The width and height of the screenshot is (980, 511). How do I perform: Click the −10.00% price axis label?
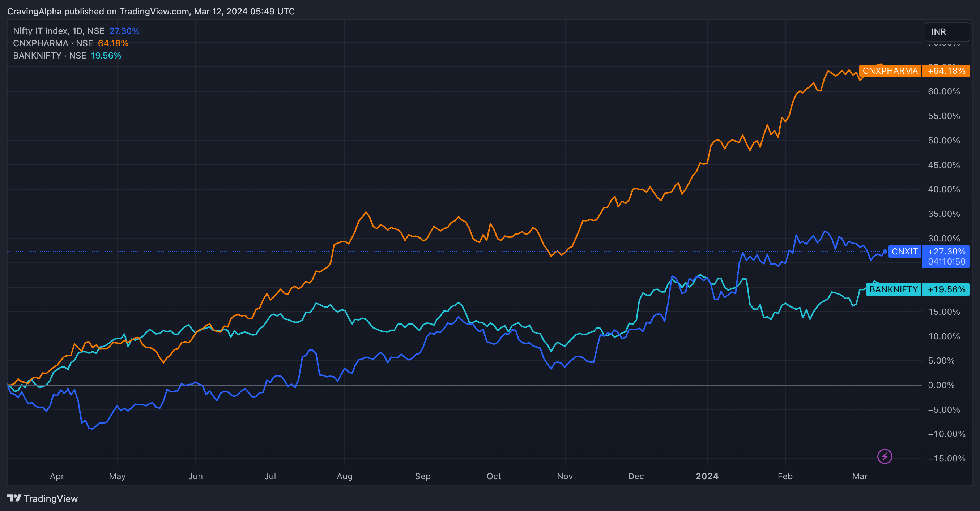946,434
